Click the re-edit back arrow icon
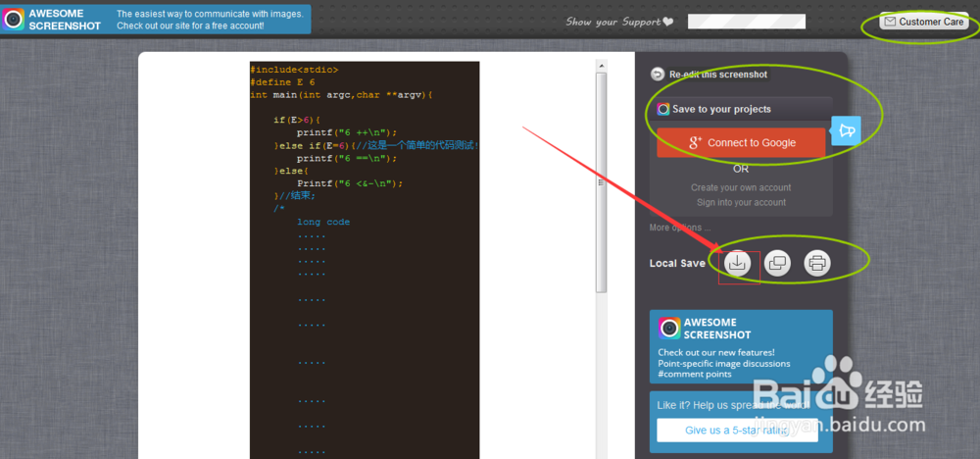 (657, 75)
